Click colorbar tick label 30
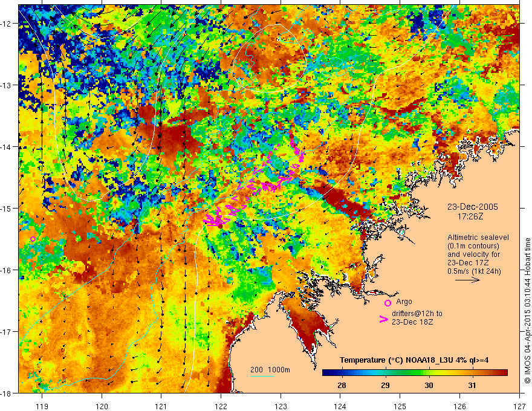The image size is (532, 411). (429, 385)
